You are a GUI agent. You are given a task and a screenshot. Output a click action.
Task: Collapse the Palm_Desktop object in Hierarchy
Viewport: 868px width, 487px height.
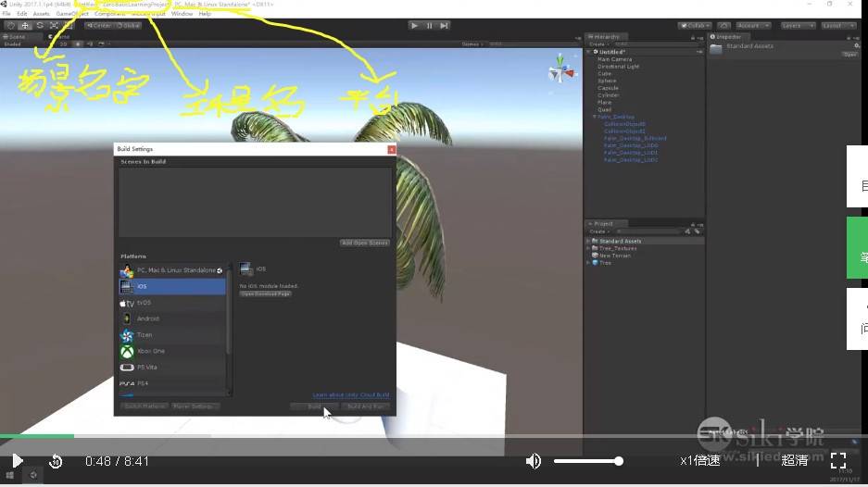595,117
